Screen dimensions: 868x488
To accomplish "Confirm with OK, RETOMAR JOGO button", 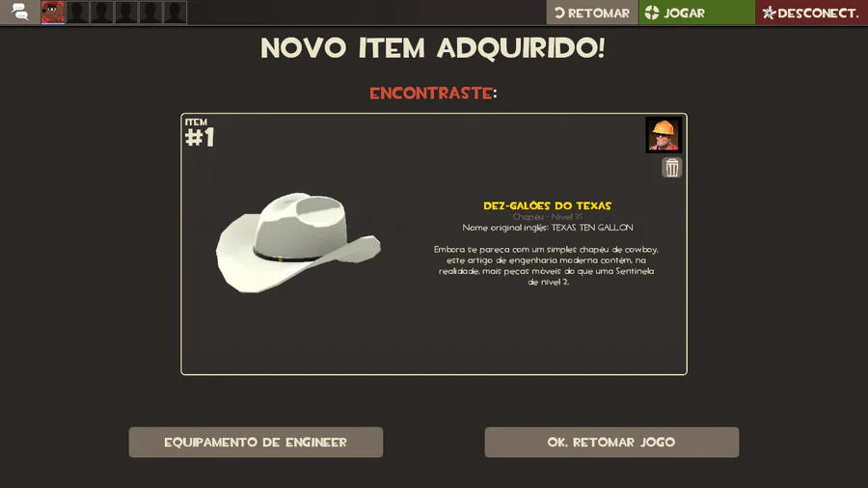I will pos(611,442).
